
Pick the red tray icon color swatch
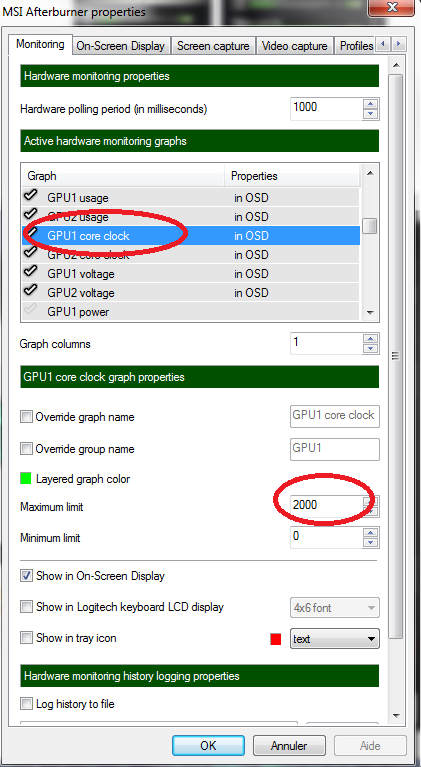pos(276,639)
